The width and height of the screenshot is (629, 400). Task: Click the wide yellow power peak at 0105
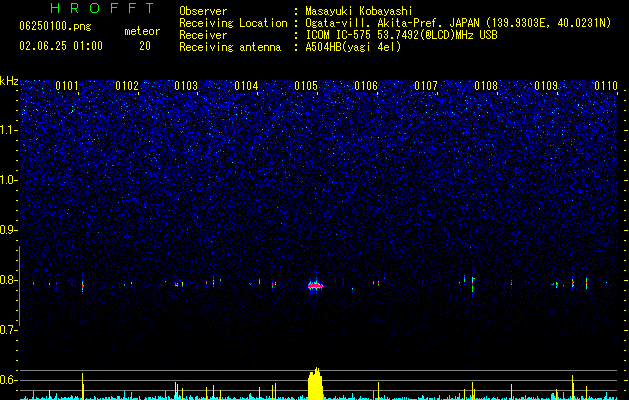(x=315, y=384)
